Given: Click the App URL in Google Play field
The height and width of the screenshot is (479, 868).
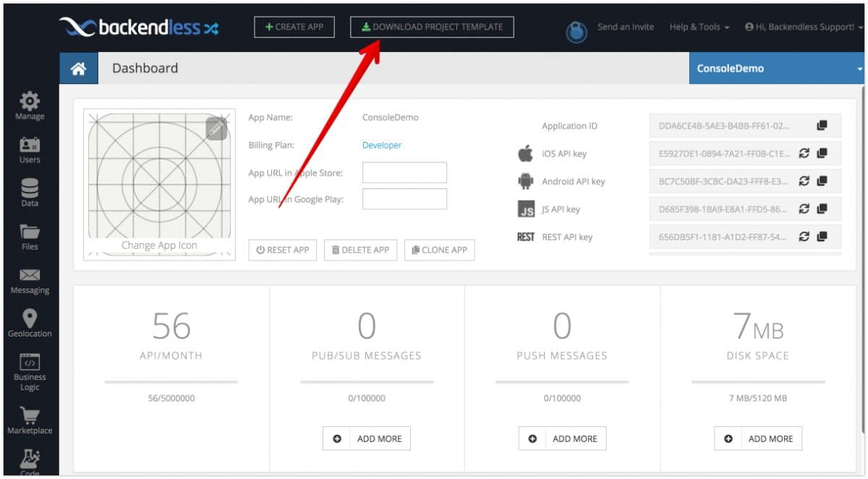Looking at the screenshot, I should pos(404,199).
